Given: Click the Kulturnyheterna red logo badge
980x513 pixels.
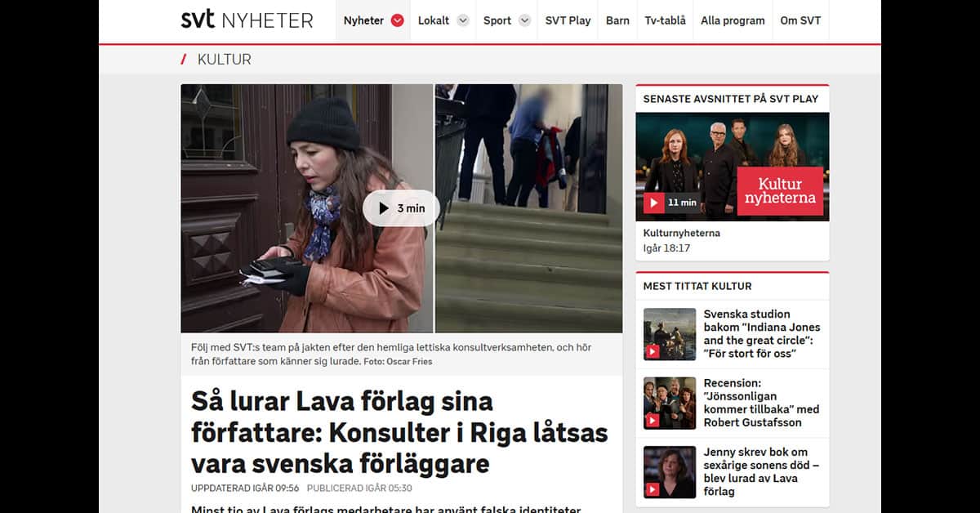Looking at the screenshot, I should [x=780, y=191].
